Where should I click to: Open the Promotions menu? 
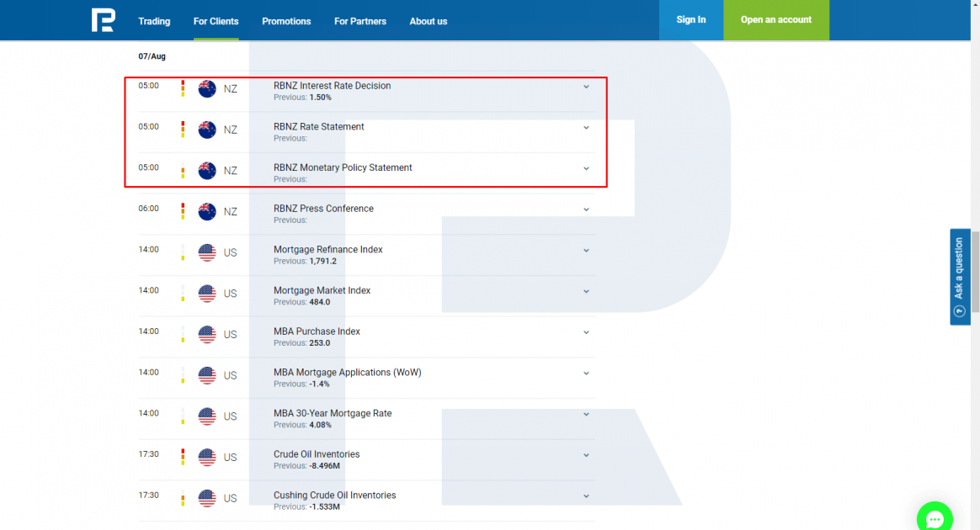[286, 21]
